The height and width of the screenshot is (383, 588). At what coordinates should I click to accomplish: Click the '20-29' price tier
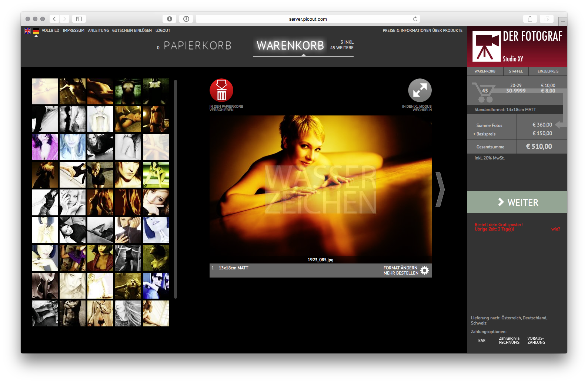pyautogui.click(x=516, y=85)
